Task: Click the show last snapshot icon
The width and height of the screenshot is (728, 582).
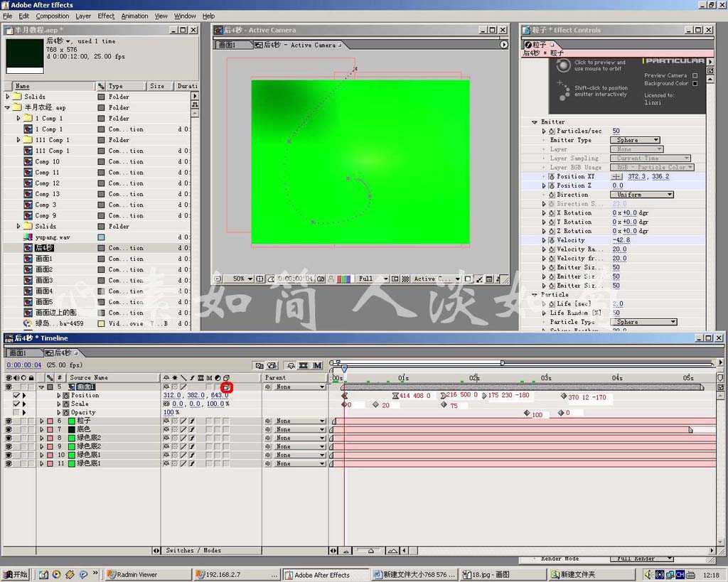Action: tap(331, 279)
